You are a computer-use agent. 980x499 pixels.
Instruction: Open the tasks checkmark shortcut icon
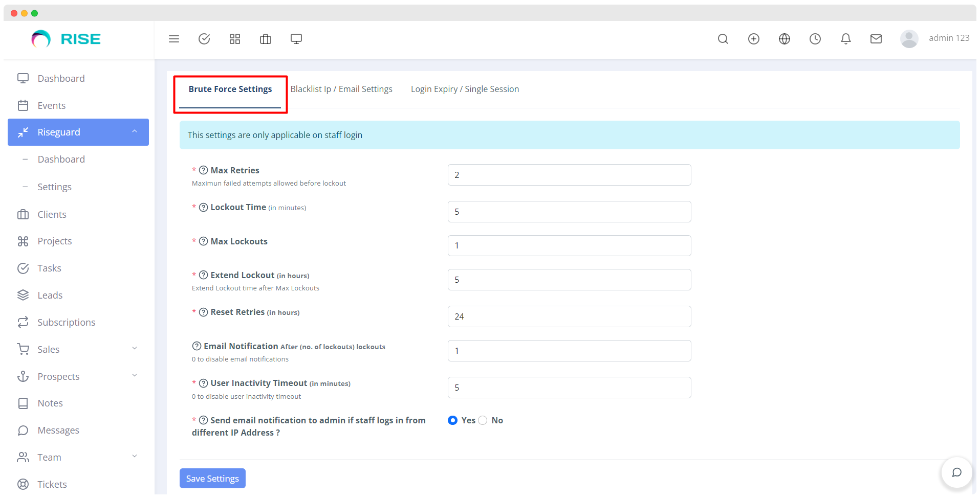[204, 39]
